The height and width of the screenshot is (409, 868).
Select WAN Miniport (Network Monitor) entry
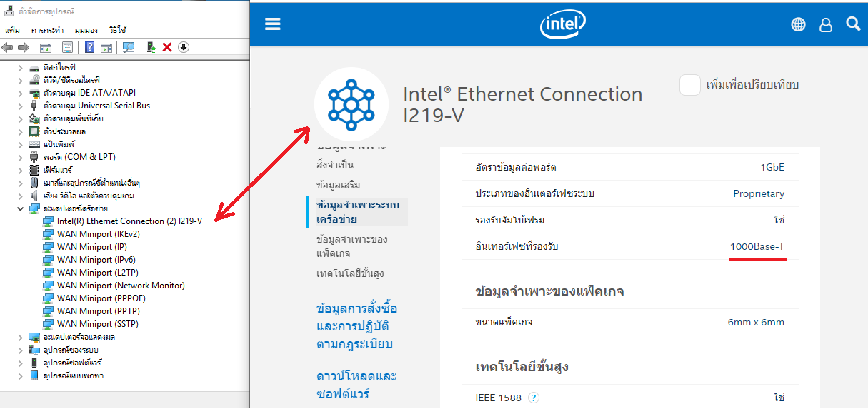(x=121, y=286)
